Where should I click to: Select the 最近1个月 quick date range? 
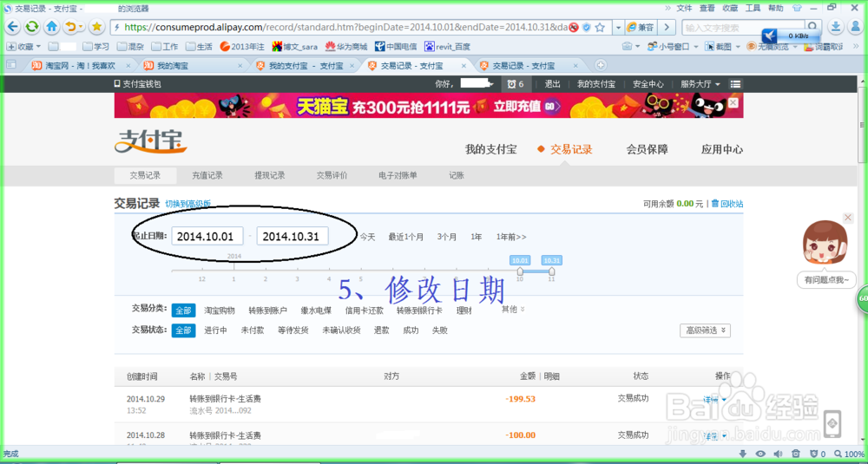coord(405,237)
